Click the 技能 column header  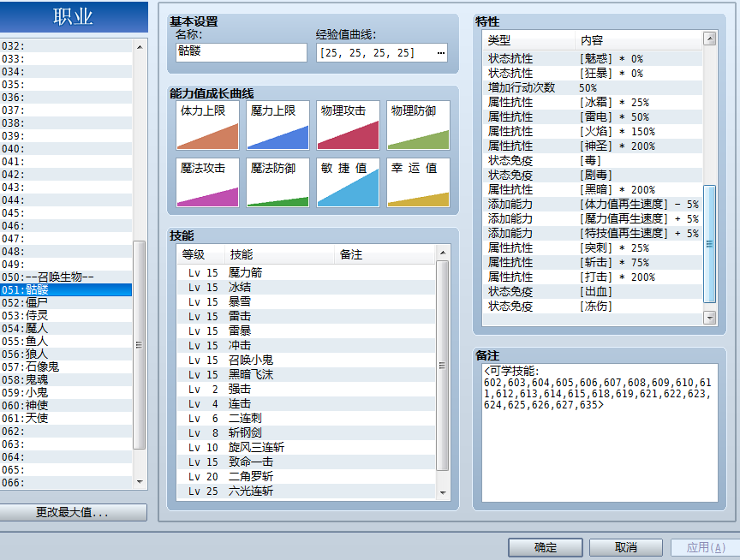click(x=279, y=255)
